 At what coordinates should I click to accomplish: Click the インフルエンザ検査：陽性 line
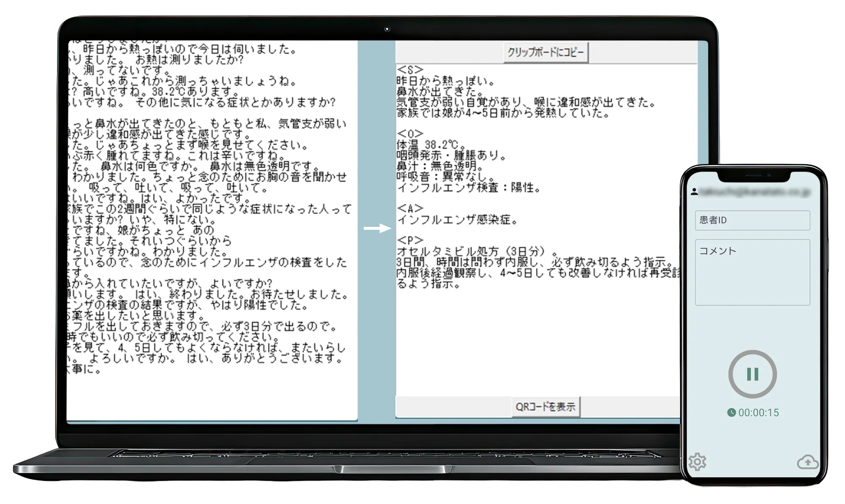469,188
